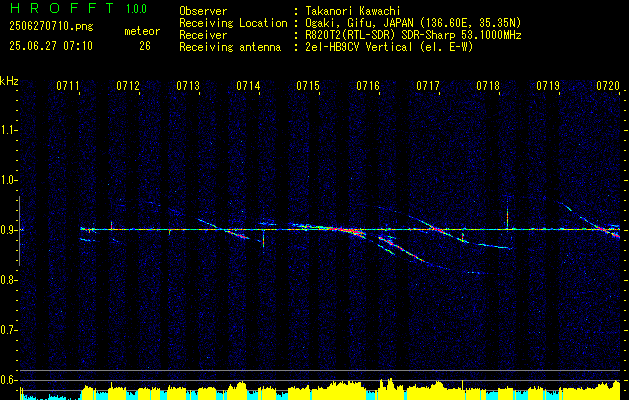Click the meteor count 26
Screen dimensions: 629x400
pos(145,46)
